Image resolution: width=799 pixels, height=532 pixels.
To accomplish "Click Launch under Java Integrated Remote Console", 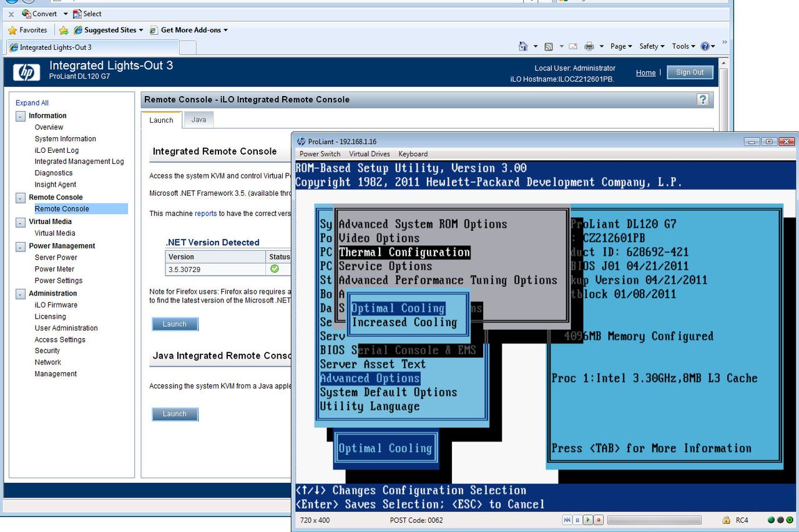I will (x=175, y=414).
